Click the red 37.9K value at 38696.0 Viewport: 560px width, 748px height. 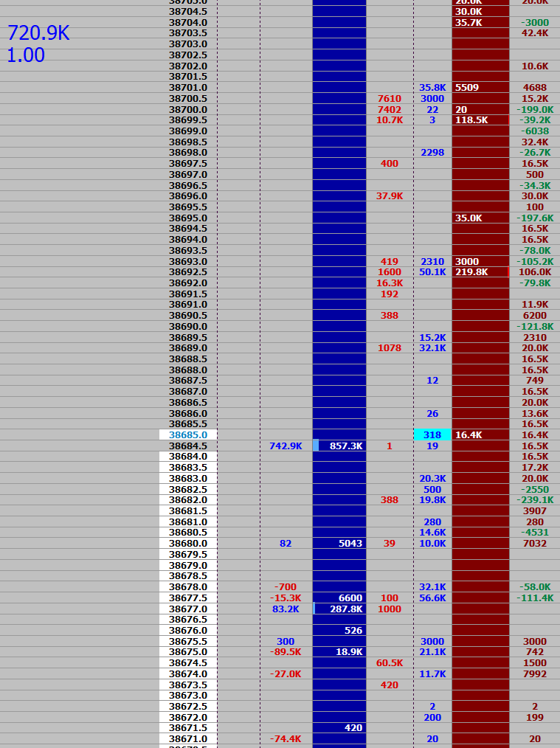(390, 196)
